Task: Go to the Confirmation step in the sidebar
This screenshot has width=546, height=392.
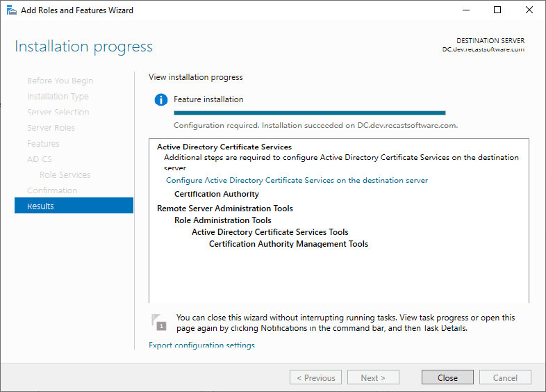Action: coord(52,190)
